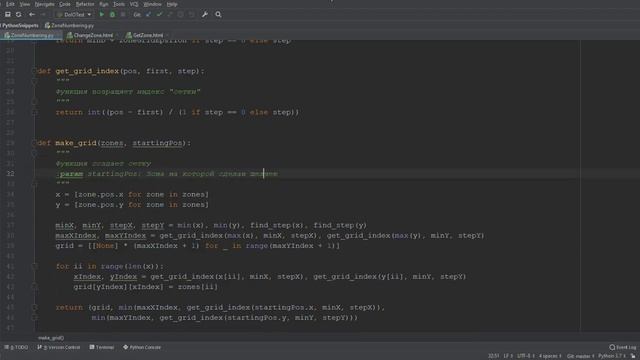Viewport: 640px width, 360px height.
Task: Collapse the make_grid function fold marker
Action: coord(34,143)
